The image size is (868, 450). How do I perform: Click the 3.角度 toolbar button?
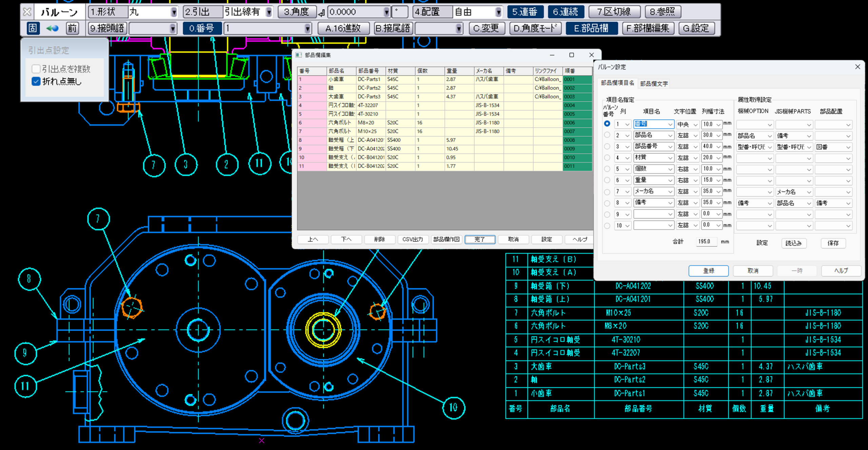297,12
